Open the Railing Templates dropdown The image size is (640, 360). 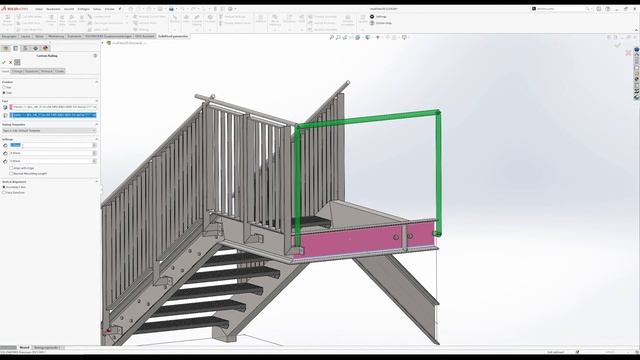49,131
